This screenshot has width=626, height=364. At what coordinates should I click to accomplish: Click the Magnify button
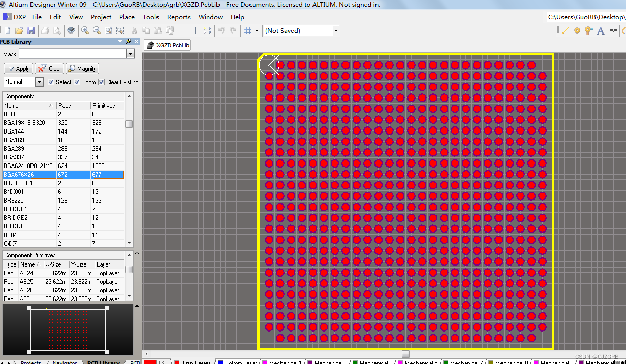click(x=82, y=68)
